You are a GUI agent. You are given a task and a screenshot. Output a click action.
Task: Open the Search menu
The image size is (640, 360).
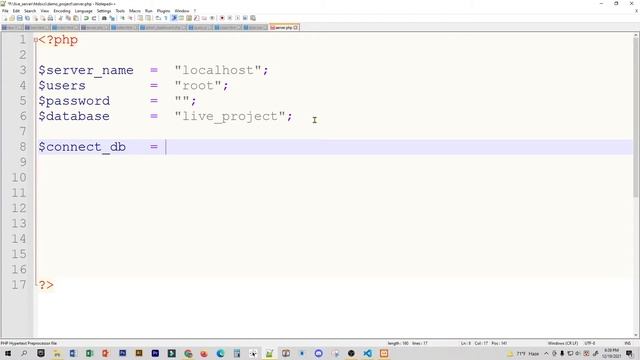pyautogui.click(x=30, y=11)
